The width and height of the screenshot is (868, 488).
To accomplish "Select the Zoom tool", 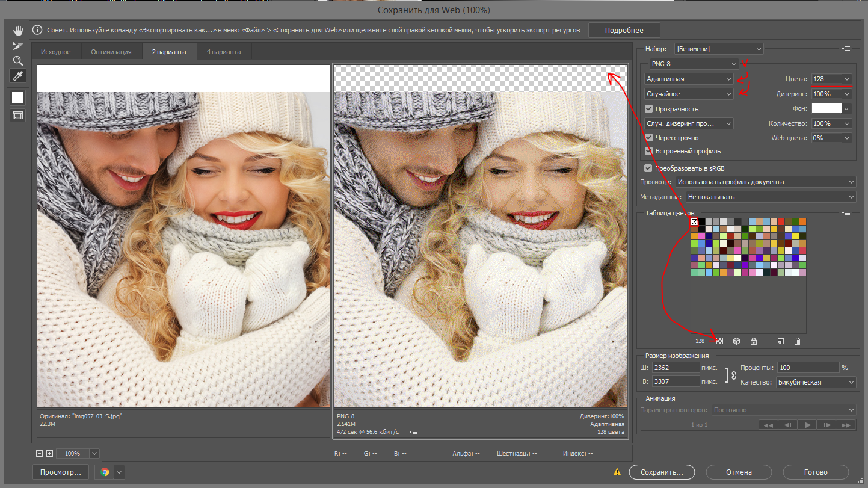I will (18, 61).
